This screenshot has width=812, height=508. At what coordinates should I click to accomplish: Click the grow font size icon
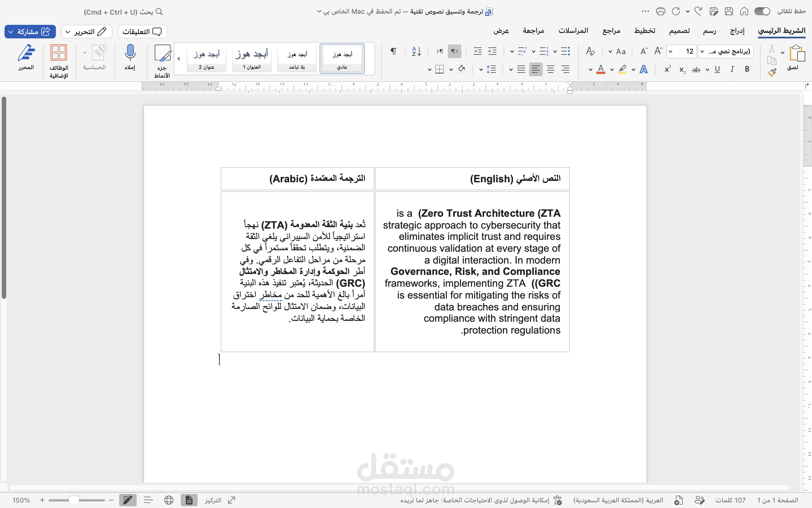[658, 51]
